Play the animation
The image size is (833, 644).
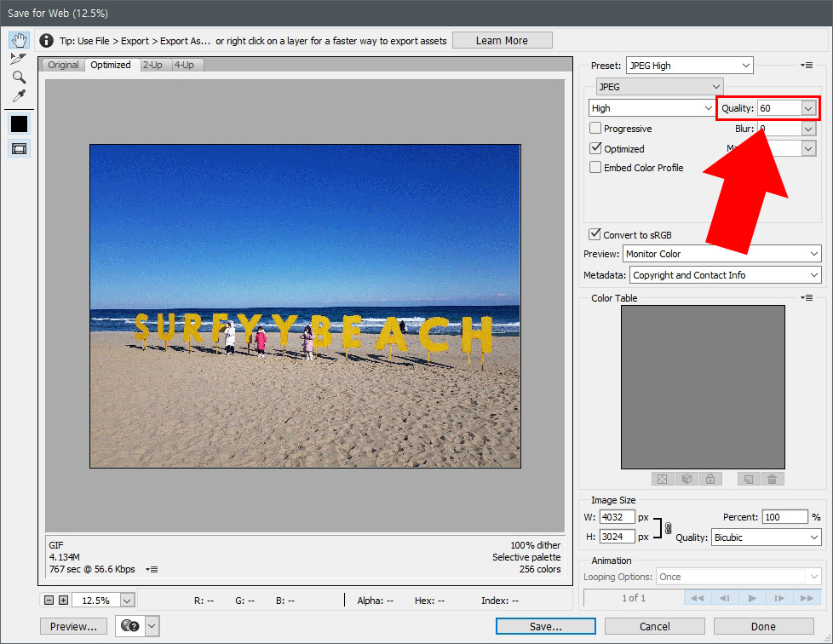[x=752, y=598]
